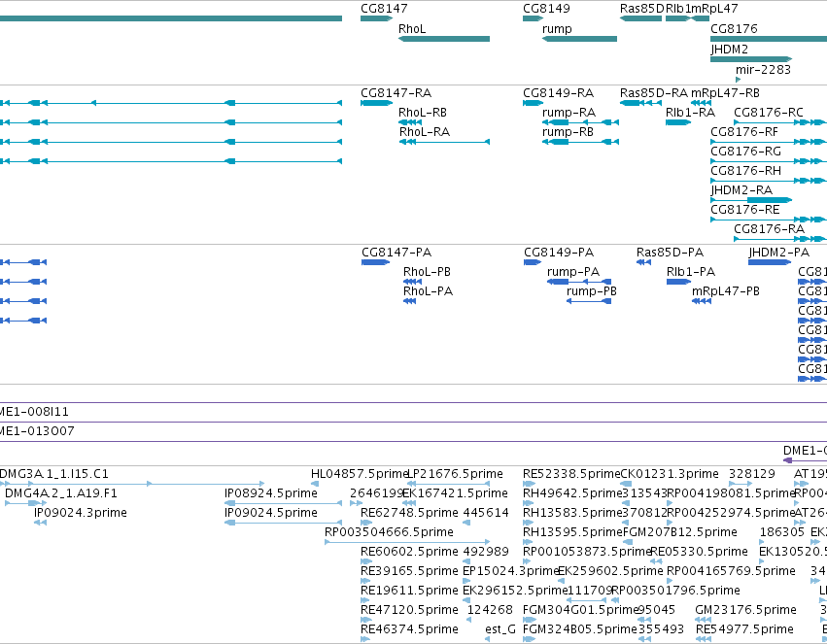This screenshot has width=827, height=644.
Task: Select the rump-PA protein label
Action: pos(573,272)
